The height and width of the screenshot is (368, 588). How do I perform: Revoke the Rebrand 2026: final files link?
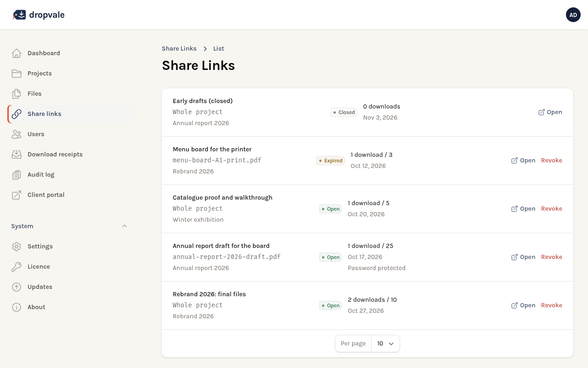pyautogui.click(x=552, y=305)
